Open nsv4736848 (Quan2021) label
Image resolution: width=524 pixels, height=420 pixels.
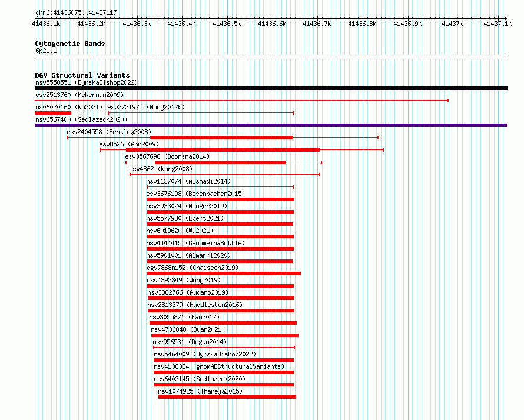point(188,329)
